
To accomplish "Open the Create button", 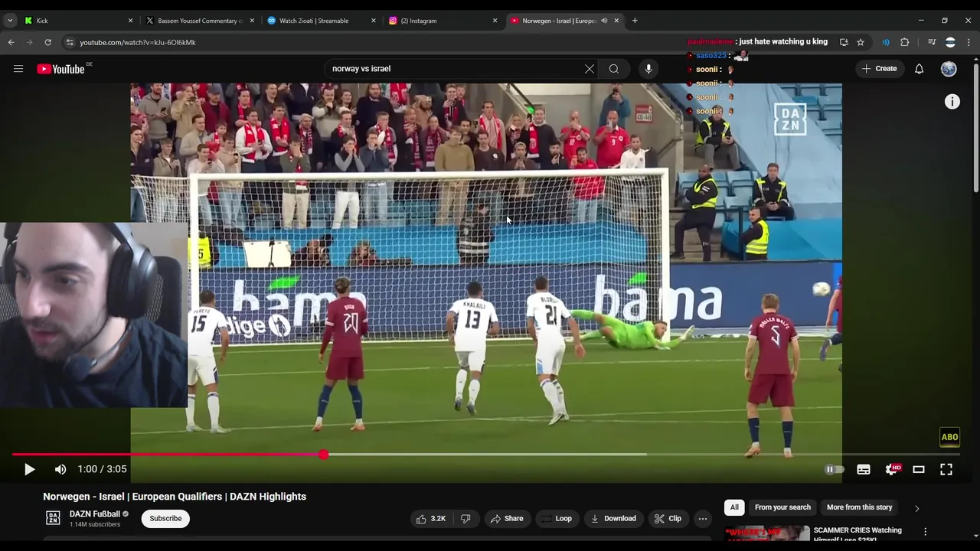I will (879, 69).
